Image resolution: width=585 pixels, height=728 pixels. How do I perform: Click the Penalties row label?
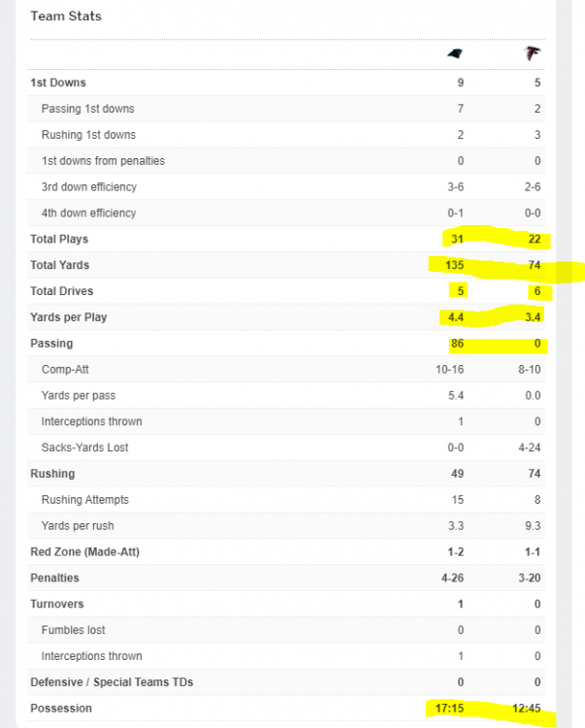[55, 578]
